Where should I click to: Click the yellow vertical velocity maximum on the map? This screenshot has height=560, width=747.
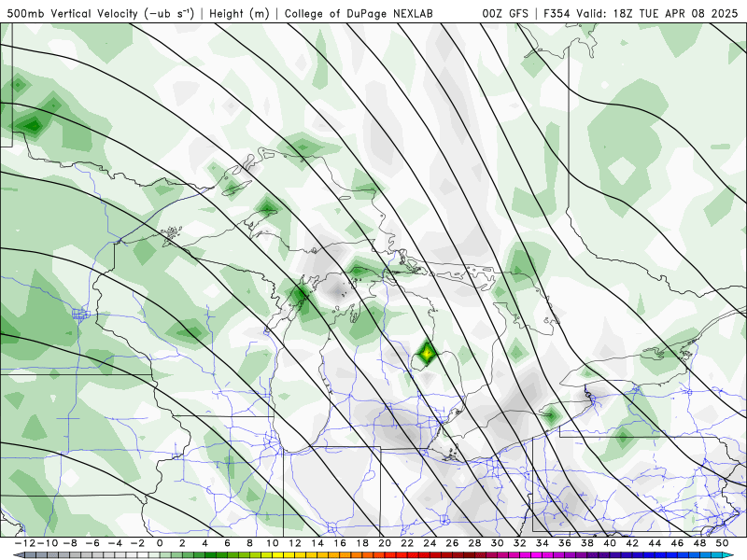point(427,353)
